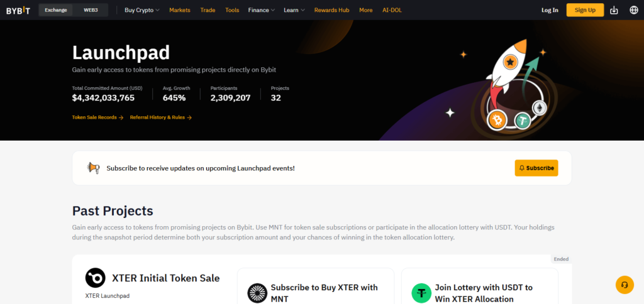Open the app download icon
This screenshot has height=304, width=644.
[x=614, y=10]
